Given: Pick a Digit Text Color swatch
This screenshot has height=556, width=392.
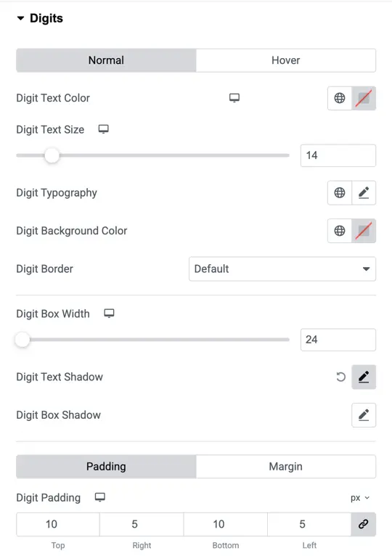Looking at the screenshot, I should click(364, 98).
